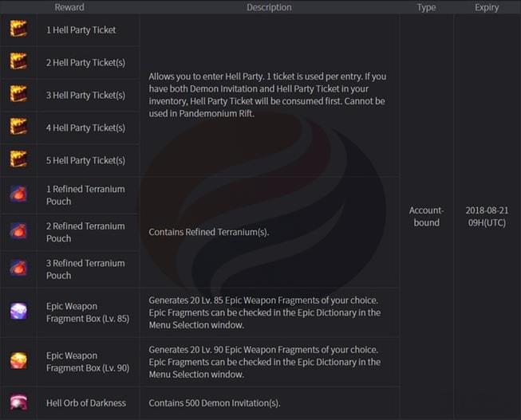Viewport: 521px width, 420px height.
Task: Select the 3 Refined Terranium Pouch icon
Action: 18,269
